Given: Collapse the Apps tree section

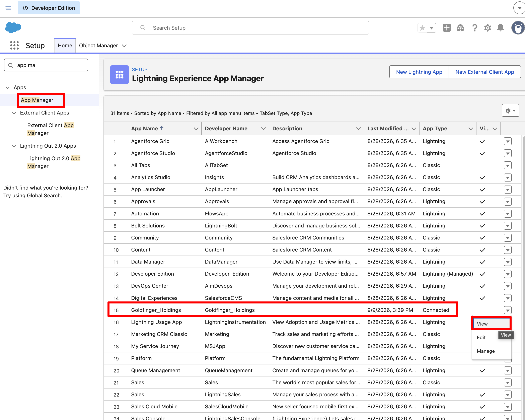Looking at the screenshot, I should [8, 88].
